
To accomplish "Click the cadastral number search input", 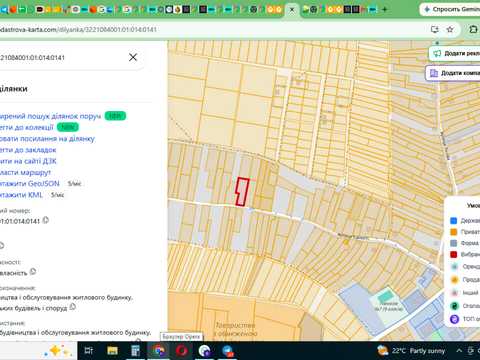I will (62, 57).
